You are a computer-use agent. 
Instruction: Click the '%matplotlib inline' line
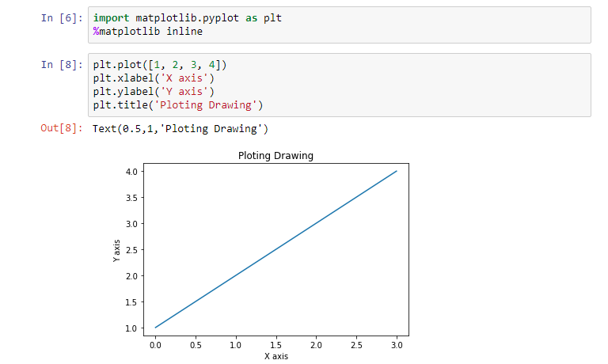pyautogui.click(x=148, y=32)
